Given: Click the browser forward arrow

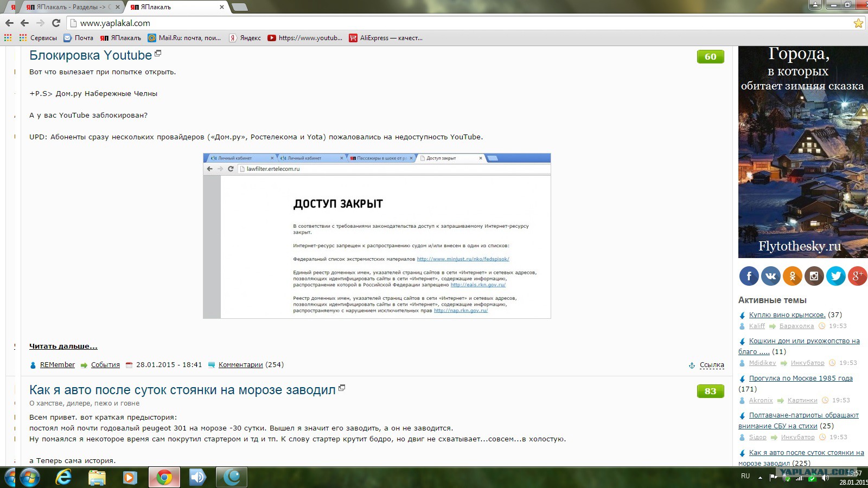Looking at the screenshot, I should (x=40, y=23).
